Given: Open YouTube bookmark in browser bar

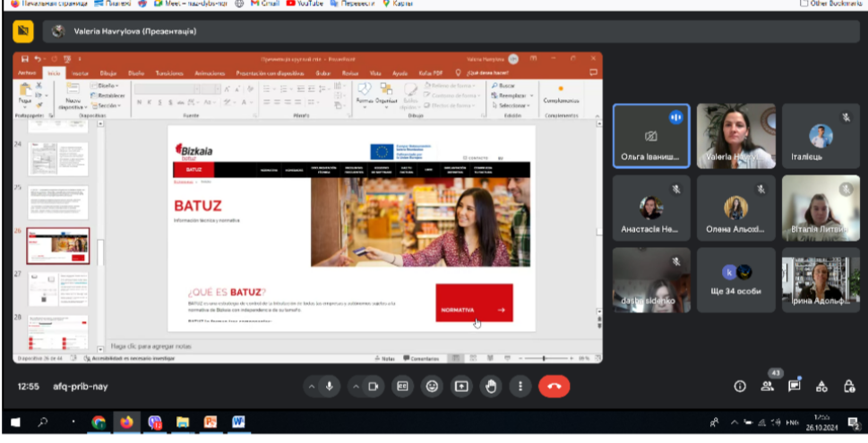Looking at the screenshot, I should point(305,4).
